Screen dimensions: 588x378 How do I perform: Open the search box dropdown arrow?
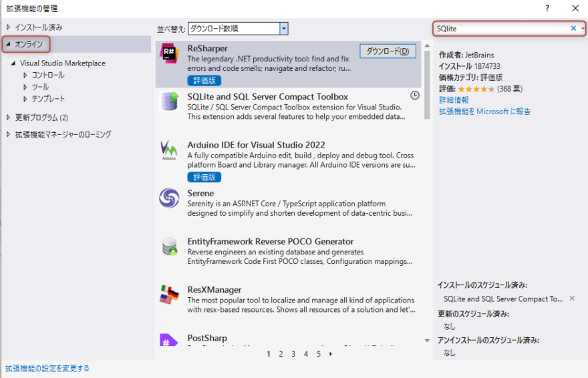tap(583, 28)
